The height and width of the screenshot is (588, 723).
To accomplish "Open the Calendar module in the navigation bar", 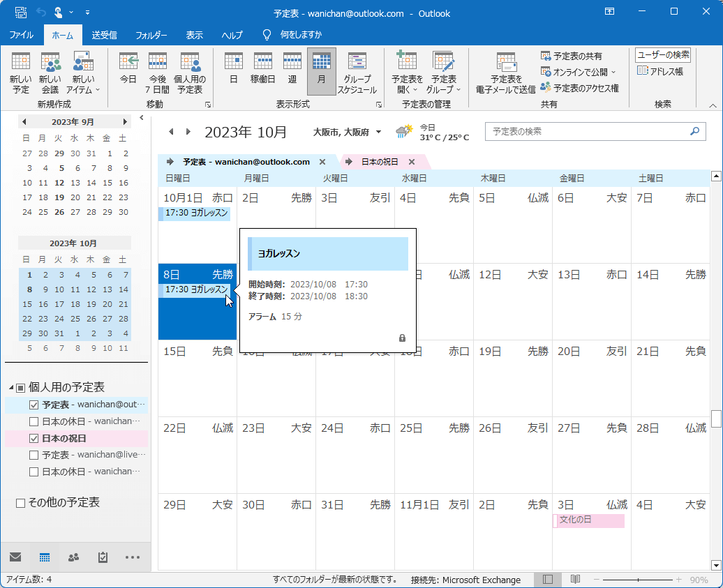I will click(x=44, y=557).
